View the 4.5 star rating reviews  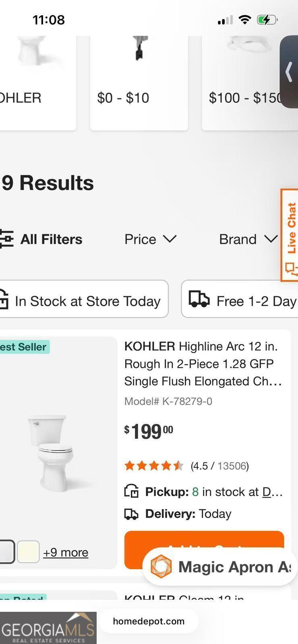pyautogui.click(x=186, y=466)
